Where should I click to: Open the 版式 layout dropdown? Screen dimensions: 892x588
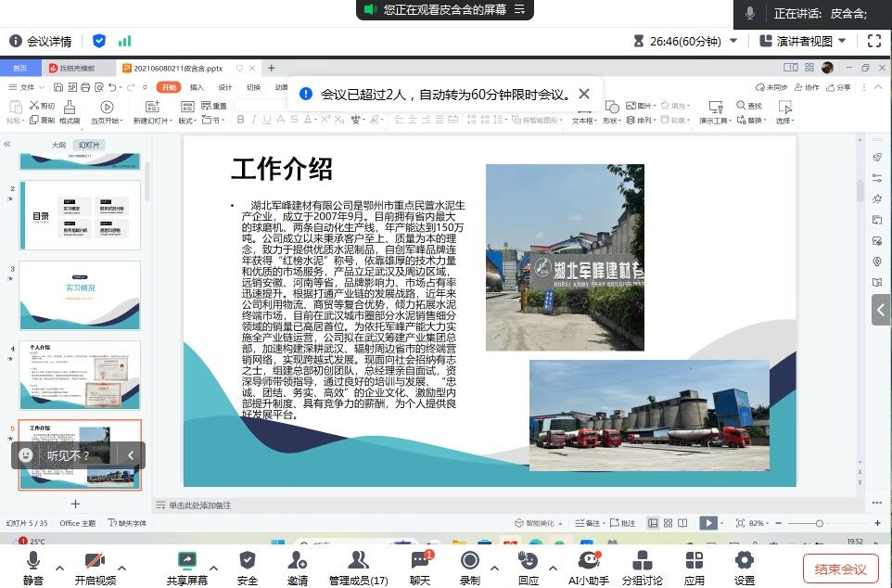pos(187,112)
